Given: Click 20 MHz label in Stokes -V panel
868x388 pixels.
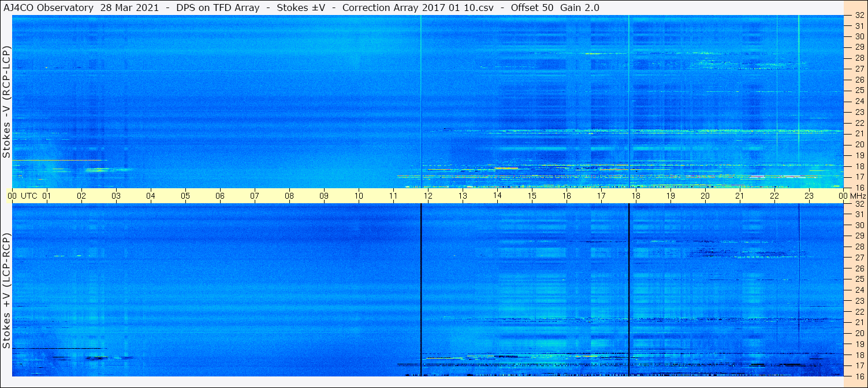Looking at the screenshot, I should [x=859, y=144].
